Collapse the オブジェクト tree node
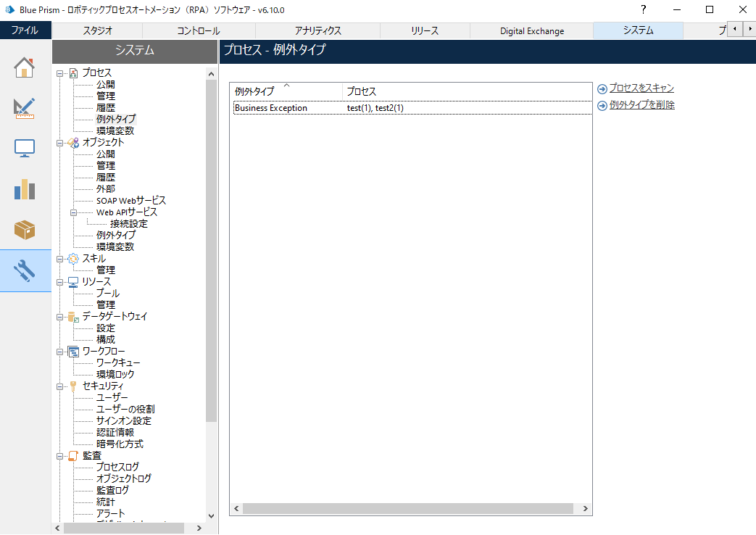The height and width of the screenshot is (535, 756). tap(59, 144)
